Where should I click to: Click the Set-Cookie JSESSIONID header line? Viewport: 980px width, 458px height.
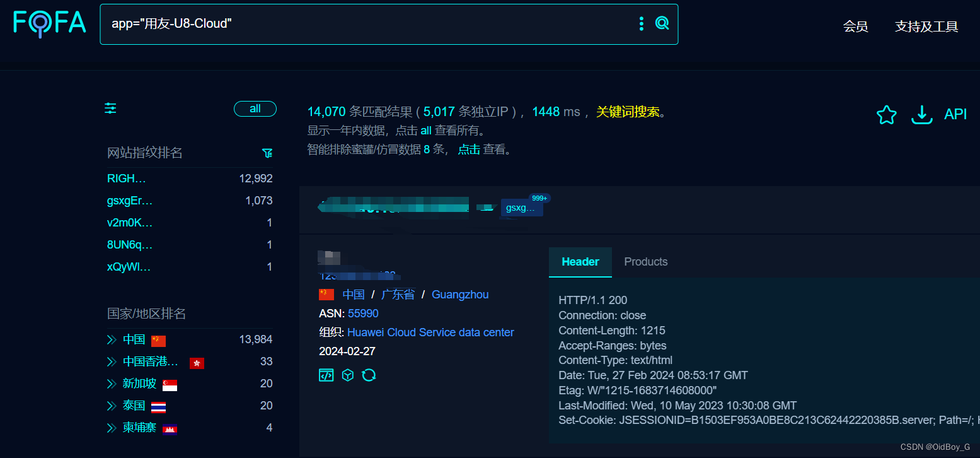pos(769,420)
